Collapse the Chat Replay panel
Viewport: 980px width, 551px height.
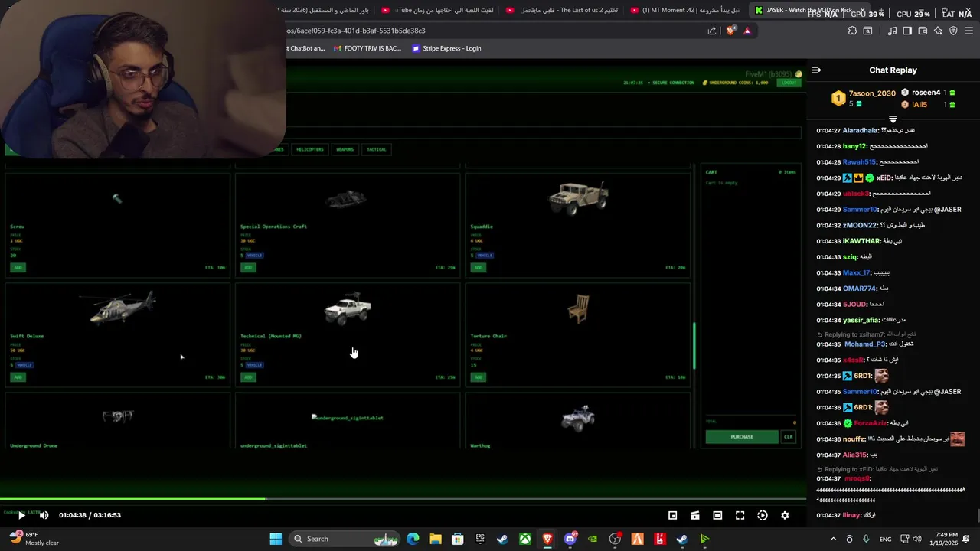816,70
